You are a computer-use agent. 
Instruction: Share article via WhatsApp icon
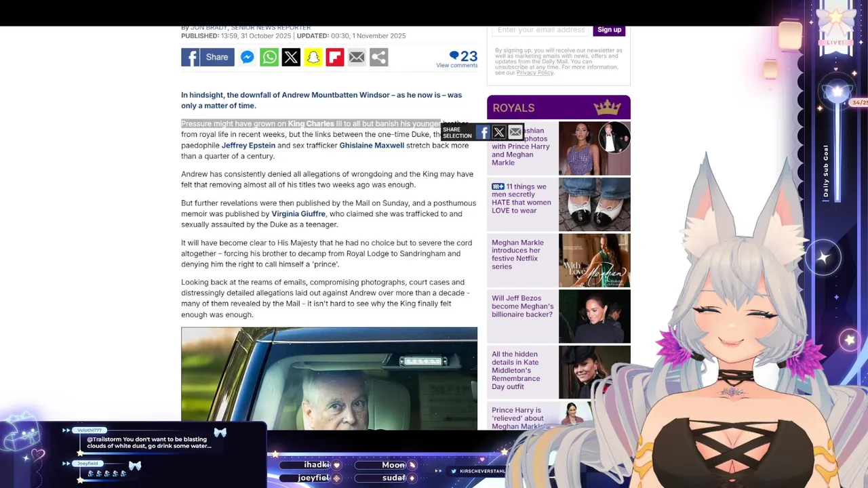click(x=269, y=58)
